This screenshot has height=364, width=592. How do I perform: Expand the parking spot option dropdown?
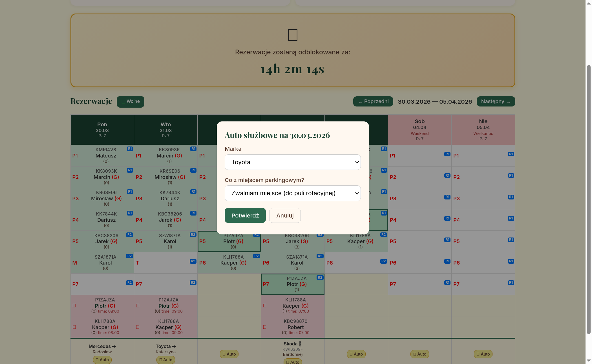tap(292, 193)
